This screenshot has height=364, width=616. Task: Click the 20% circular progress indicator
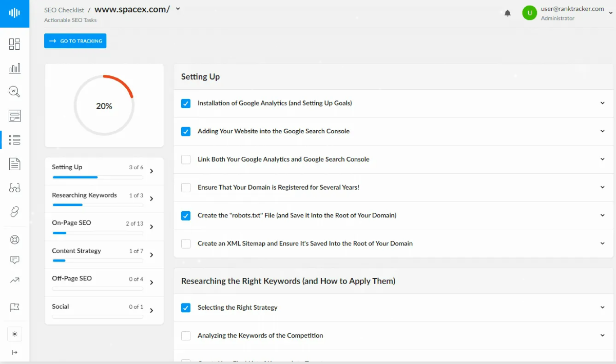(x=104, y=106)
